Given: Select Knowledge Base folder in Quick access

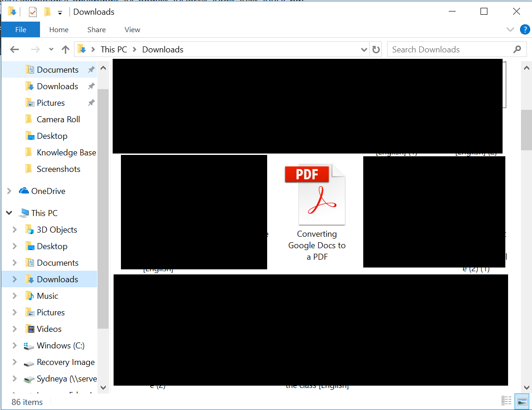Looking at the screenshot, I should [x=66, y=153].
